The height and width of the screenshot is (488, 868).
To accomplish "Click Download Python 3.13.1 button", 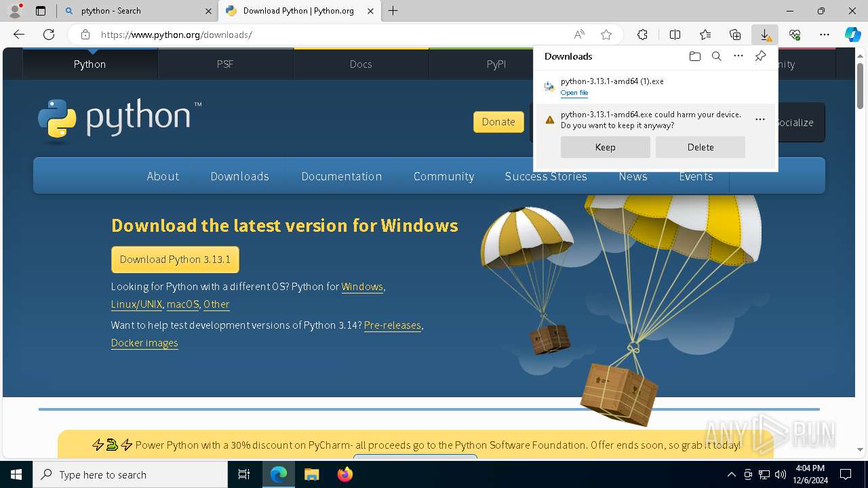I will pyautogui.click(x=175, y=260).
